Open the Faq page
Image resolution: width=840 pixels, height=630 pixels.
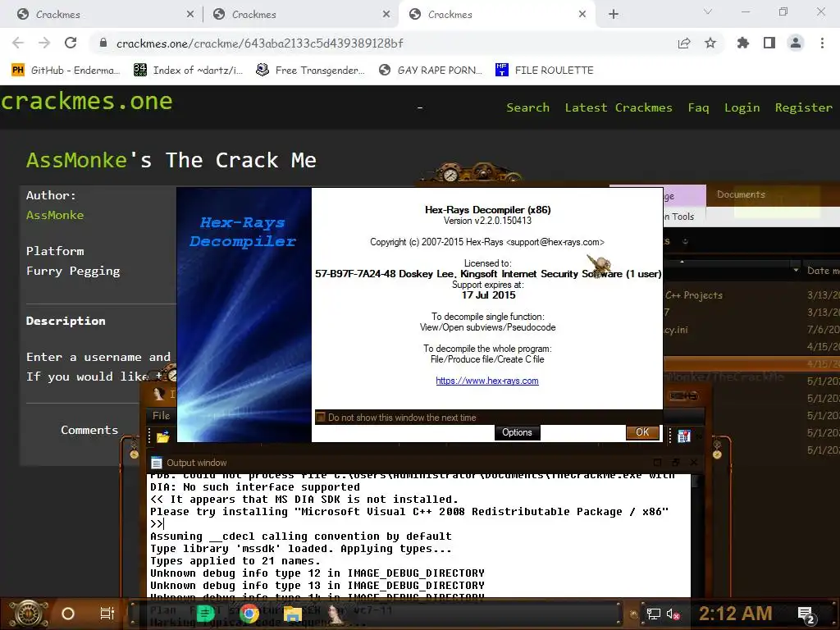[698, 107]
